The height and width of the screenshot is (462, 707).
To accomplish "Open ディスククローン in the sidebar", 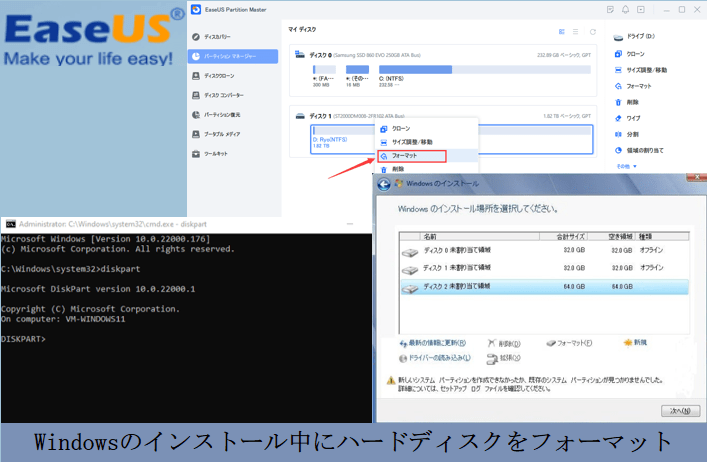I will click(x=214, y=76).
